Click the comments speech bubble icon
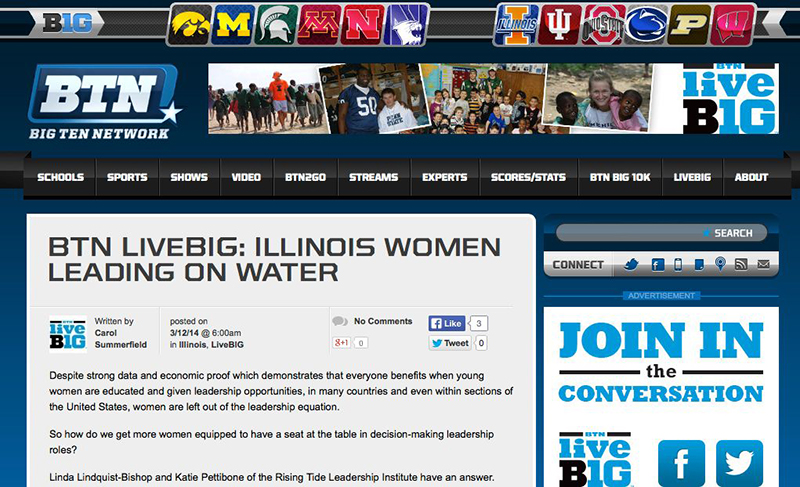Image resolution: width=800 pixels, height=487 pixels. [x=340, y=321]
